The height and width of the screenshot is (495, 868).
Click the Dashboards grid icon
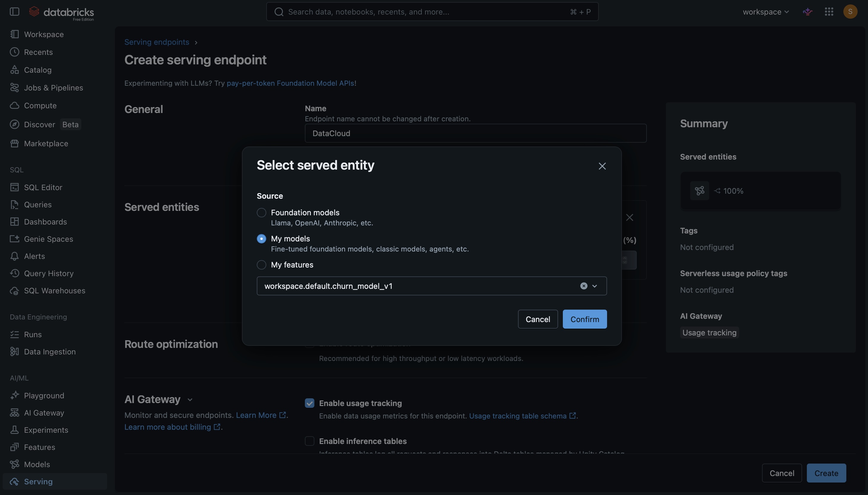(14, 222)
